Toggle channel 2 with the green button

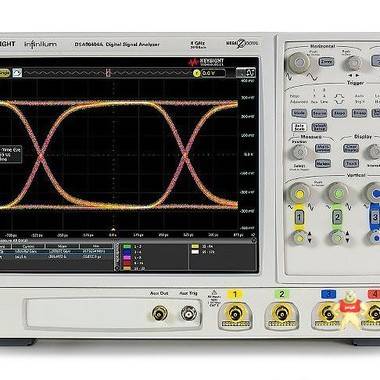pyautogui.click(x=337, y=218)
